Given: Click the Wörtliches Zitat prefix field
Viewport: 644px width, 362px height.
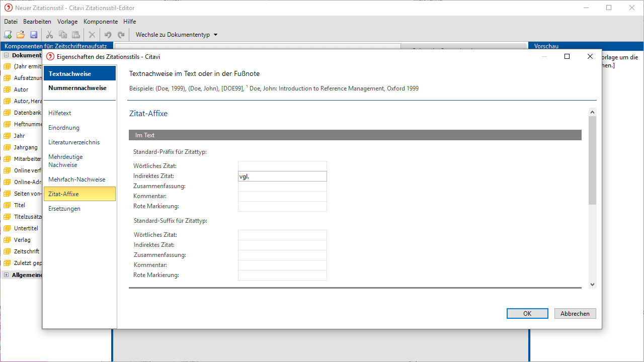Looking at the screenshot, I should point(282,166).
